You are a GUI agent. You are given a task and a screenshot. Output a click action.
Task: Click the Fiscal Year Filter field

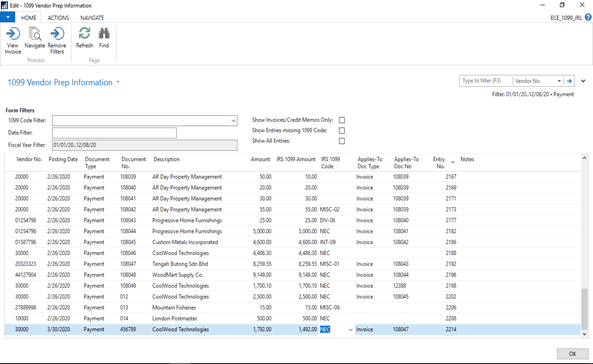(x=145, y=145)
